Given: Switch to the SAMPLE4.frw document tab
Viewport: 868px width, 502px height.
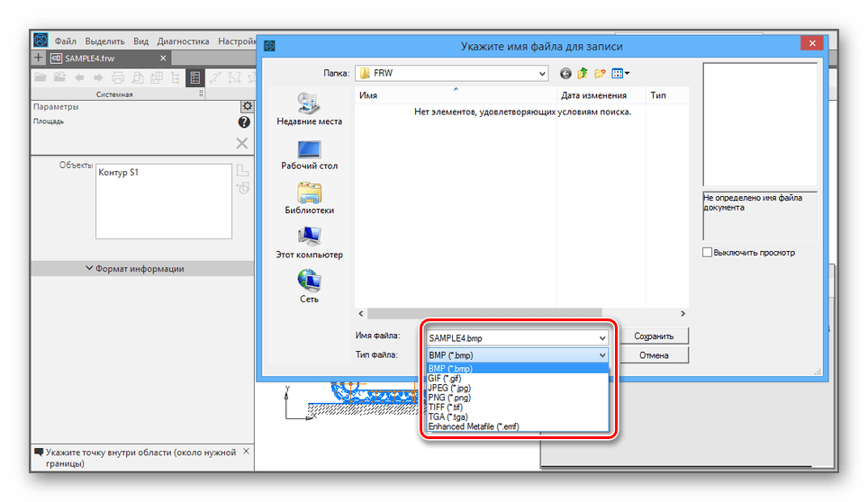Looking at the screenshot, I should tap(108, 58).
